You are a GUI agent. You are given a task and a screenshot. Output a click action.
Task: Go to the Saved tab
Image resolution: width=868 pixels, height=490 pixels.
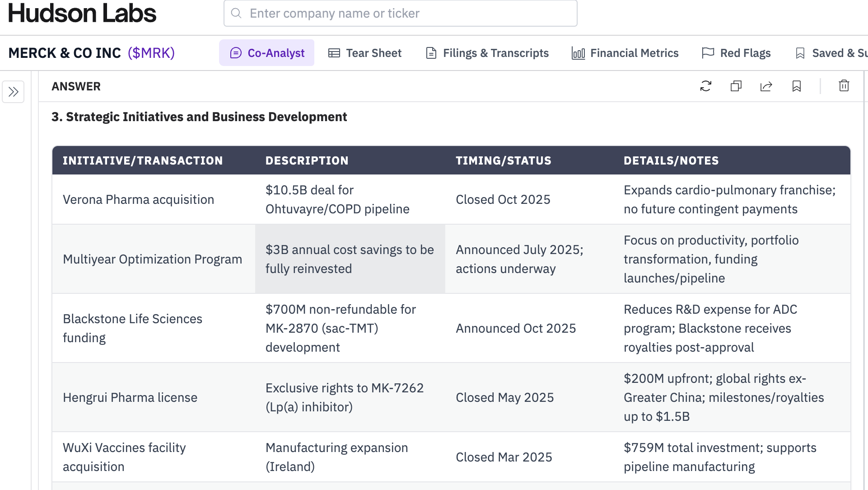pyautogui.click(x=831, y=53)
